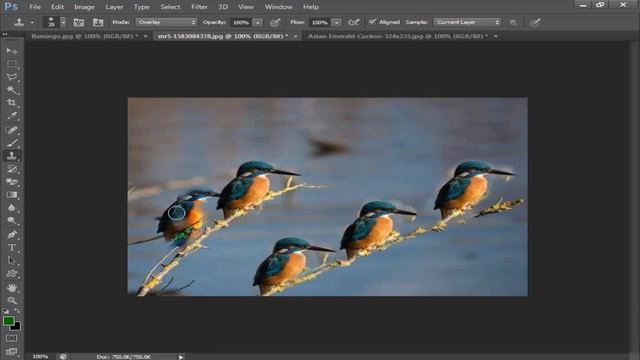Image resolution: width=640 pixels, height=360 pixels.
Task: Open the Layer menu
Action: (x=114, y=7)
